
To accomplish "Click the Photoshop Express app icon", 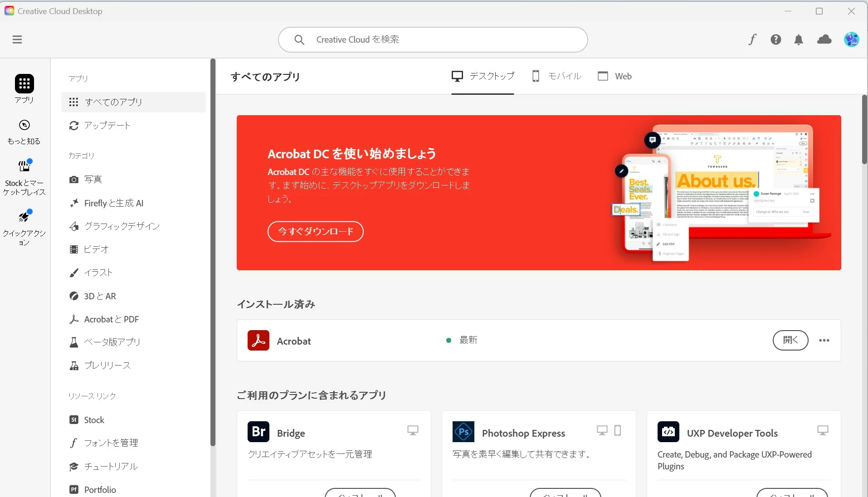I will click(463, 431).
